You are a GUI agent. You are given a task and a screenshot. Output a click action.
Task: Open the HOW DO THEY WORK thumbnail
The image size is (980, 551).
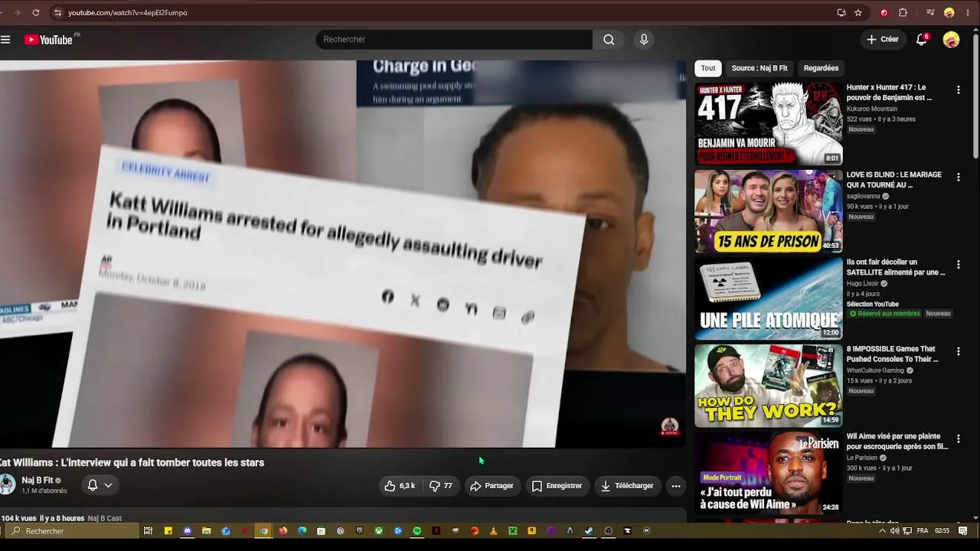click(x=769, y=386)
